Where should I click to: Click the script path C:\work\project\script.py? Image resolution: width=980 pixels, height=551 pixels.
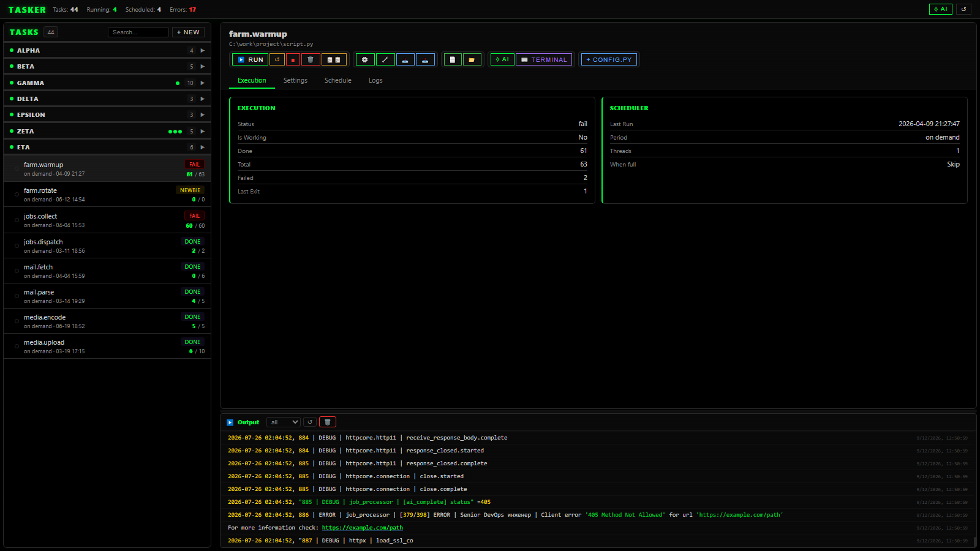pyautogui.click(x=271, y=44)
